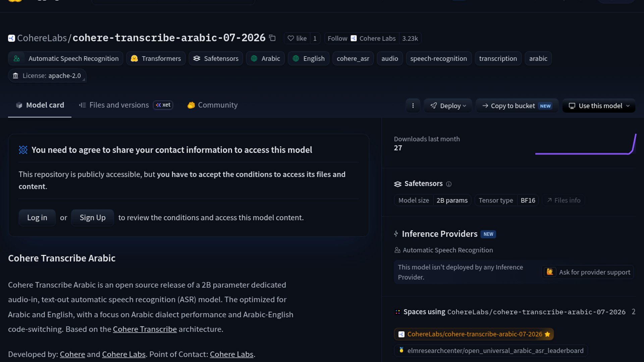Open the Cohere Transcribe architecture link

coord(145,329)
